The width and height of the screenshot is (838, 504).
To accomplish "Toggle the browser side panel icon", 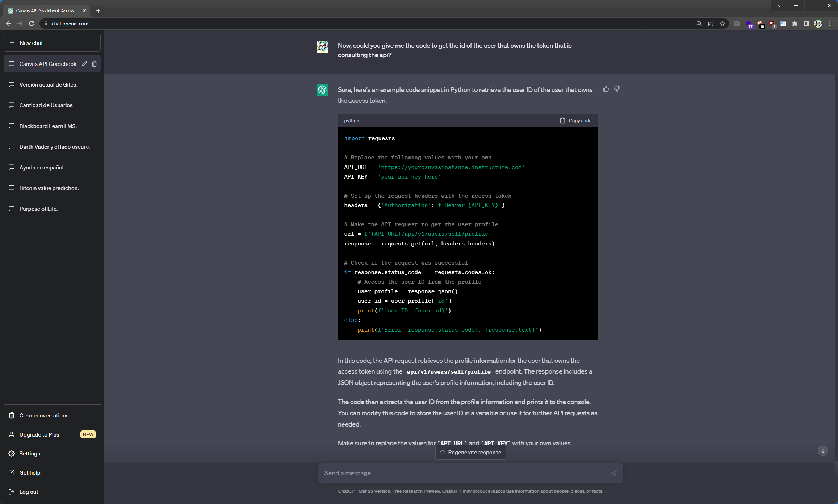I will coord(806,24).
